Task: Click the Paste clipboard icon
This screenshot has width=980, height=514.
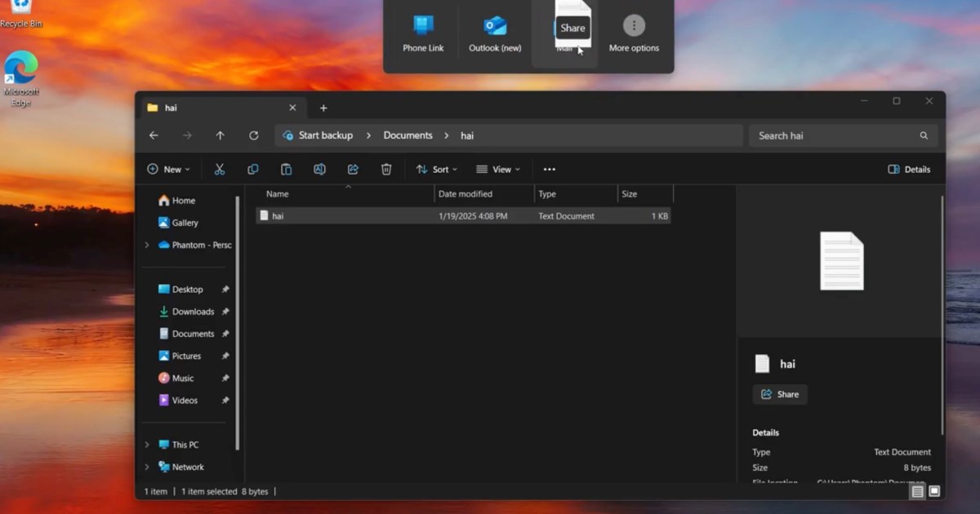Action: 286,170
